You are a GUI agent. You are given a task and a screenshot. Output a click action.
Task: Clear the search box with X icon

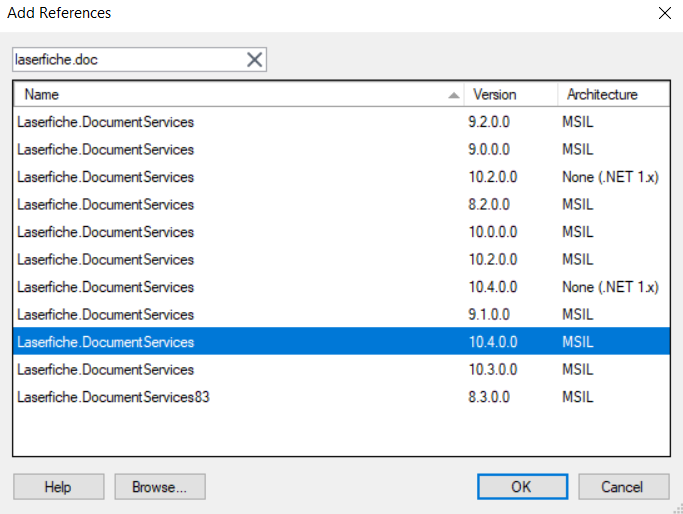point(254,59)
